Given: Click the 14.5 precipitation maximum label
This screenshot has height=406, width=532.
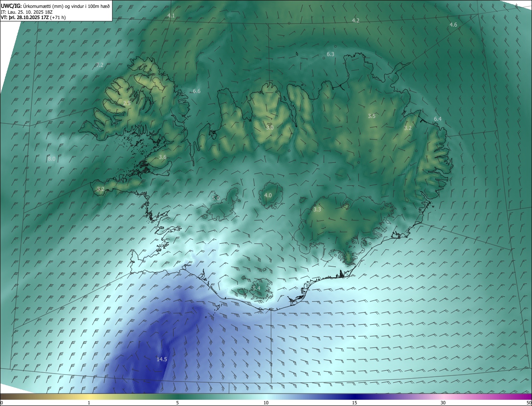Looking at the screenshot, I should [x=162, y=359].
